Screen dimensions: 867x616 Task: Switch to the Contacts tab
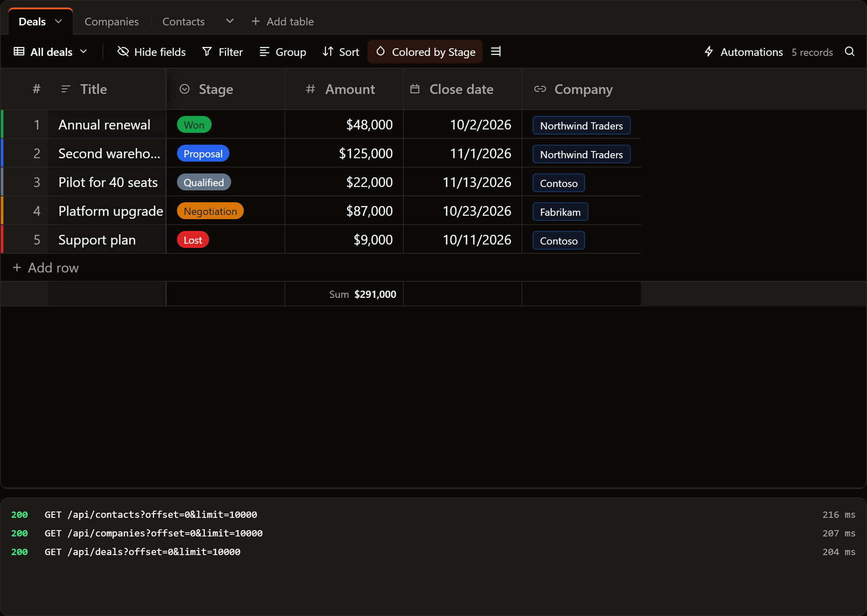184,22
